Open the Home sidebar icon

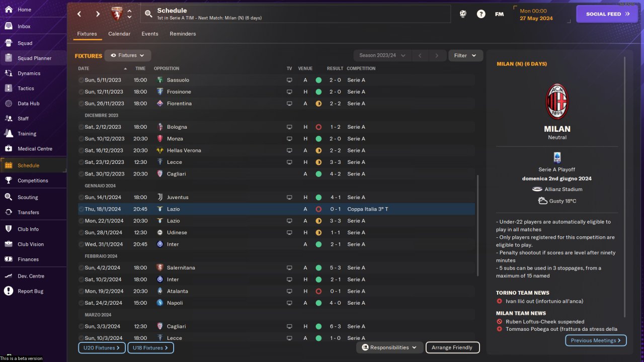pos(9,10)
